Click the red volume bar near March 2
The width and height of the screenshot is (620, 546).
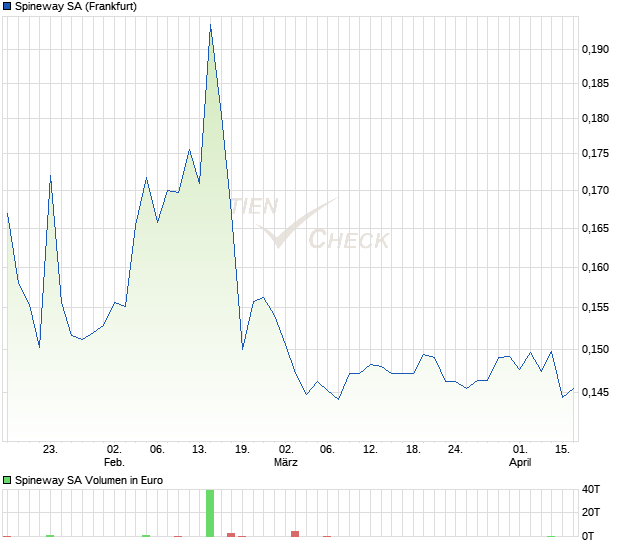click(x=295, y=534)
